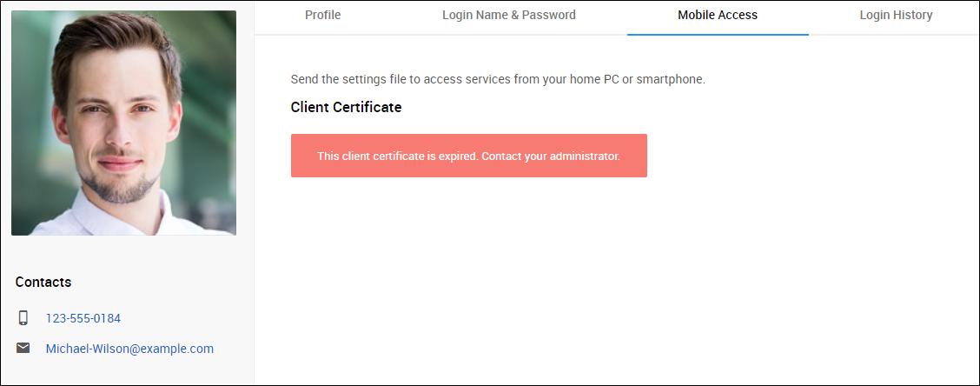Screen dimensions: 980x386
Task: Click the Client Certificate heading
Action: 346,108
